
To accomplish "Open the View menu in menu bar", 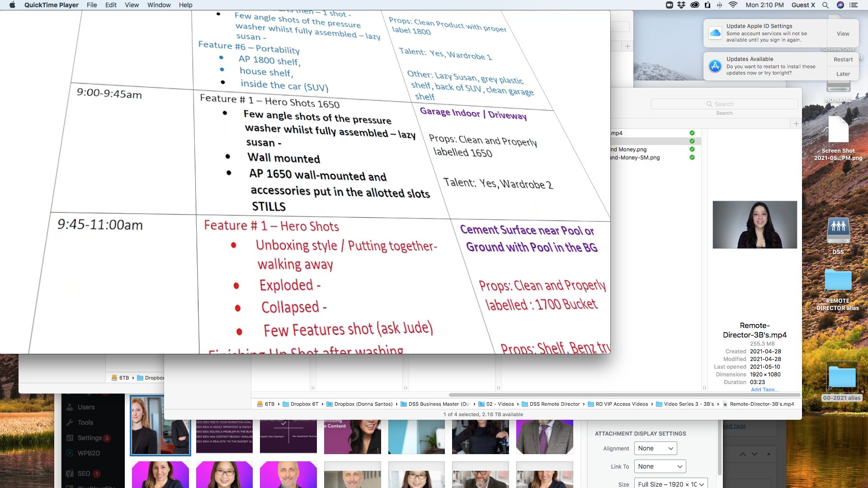I will [132, 5].
